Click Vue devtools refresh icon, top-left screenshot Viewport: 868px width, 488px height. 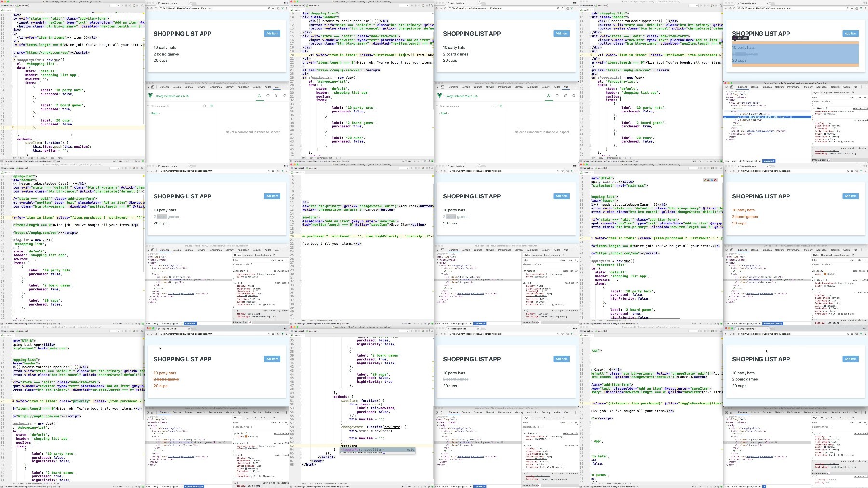click(285, 96)
